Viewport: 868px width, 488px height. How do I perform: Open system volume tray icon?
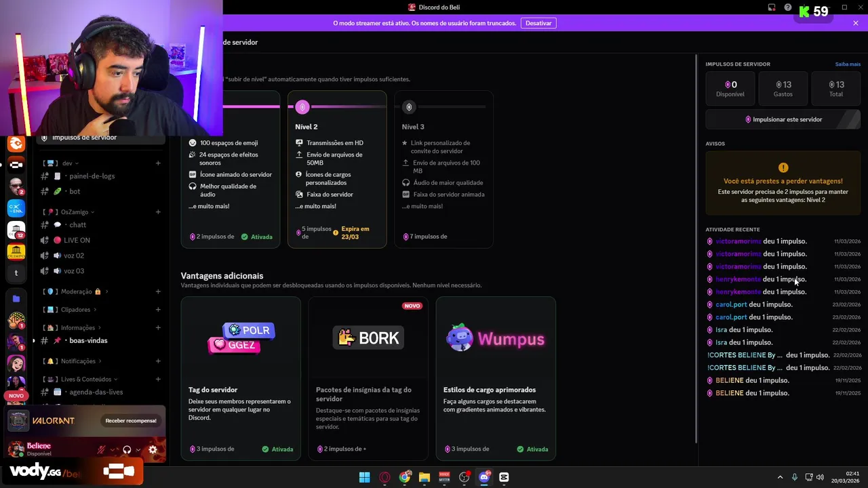tap(820, 477)
